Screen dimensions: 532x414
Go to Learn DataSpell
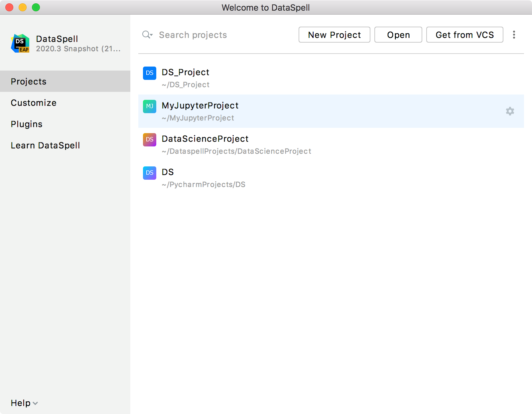[45, 145]
